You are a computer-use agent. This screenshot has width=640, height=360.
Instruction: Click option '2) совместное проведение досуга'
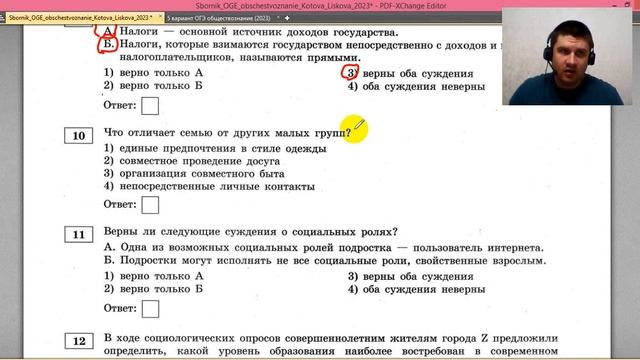(192, 161)
